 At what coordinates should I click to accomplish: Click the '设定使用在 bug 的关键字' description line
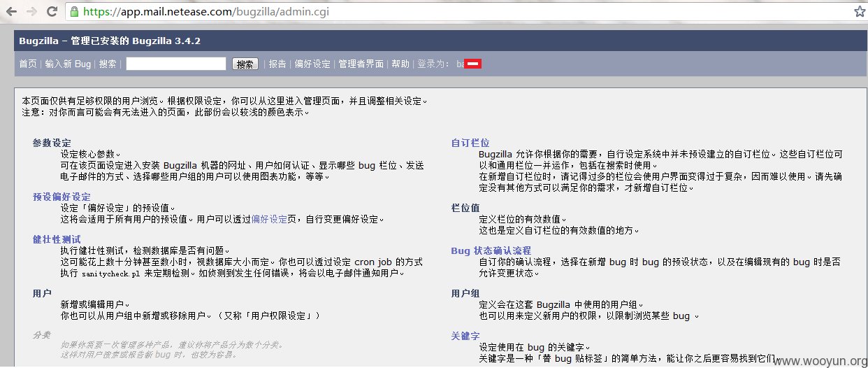[535, 348]
